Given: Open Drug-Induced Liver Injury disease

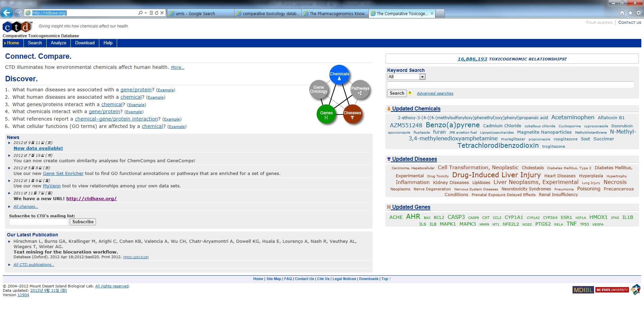Looking at the screenshot, I should click(496, 175).
